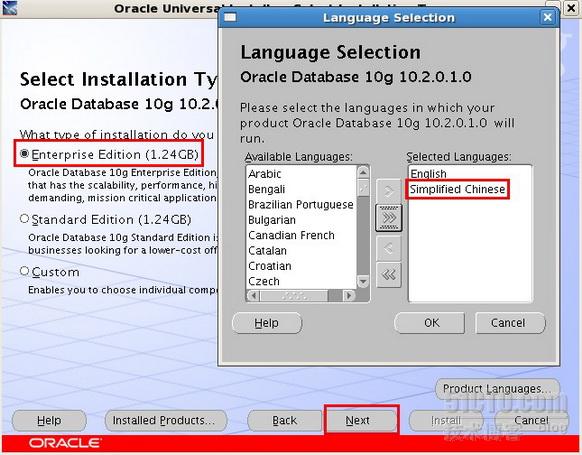Open the Product Languages button
This screenshot has width=582, height=455.
coord(497,389)
